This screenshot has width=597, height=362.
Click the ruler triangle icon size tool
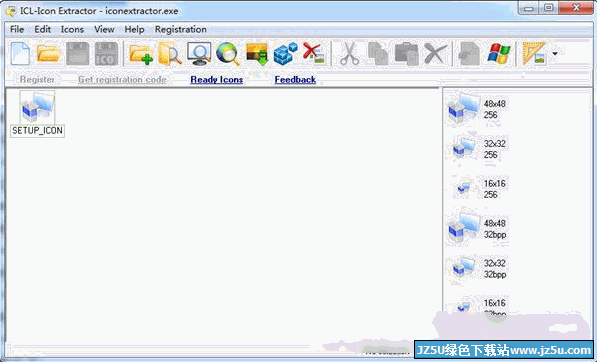[x=534, y=54]
